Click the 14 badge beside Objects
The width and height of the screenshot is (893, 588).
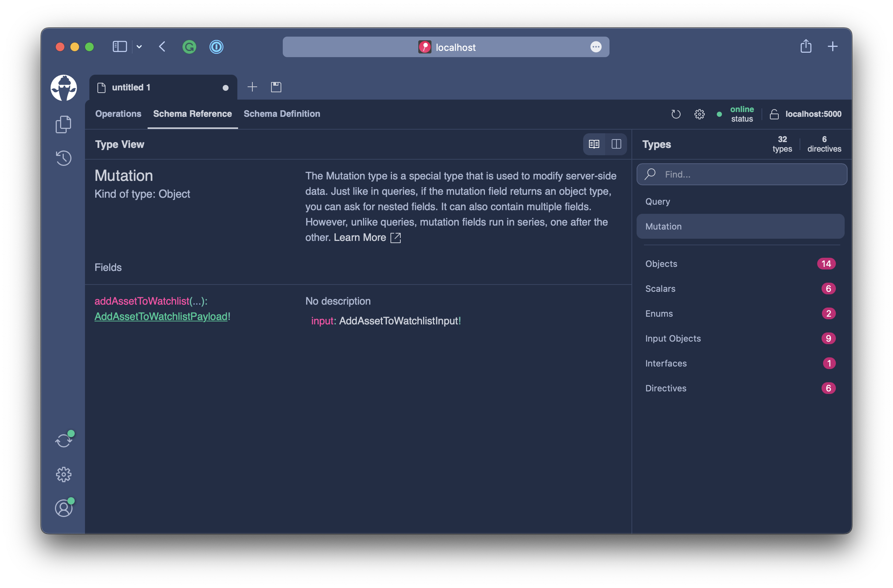pyautogui.click(x=826, y=264)
